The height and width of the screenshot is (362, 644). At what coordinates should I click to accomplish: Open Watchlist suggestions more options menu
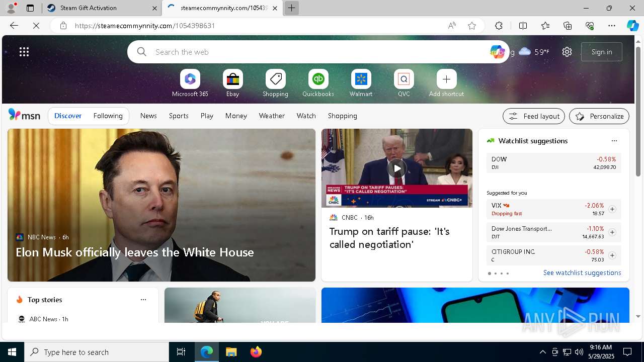(x=614, y=141)
